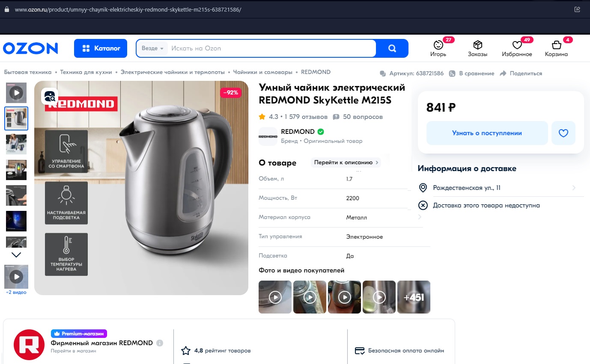The height and width of the screenshot is (364, 590).
Task: Go to Техника для кухни breadcrumb
Action: pos(86,72)
